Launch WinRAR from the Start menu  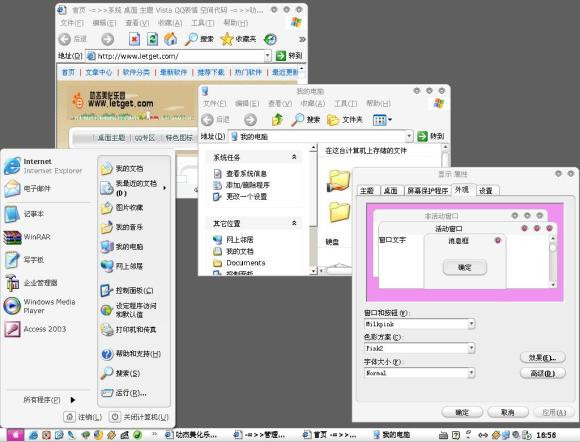(x=27, y=237)
